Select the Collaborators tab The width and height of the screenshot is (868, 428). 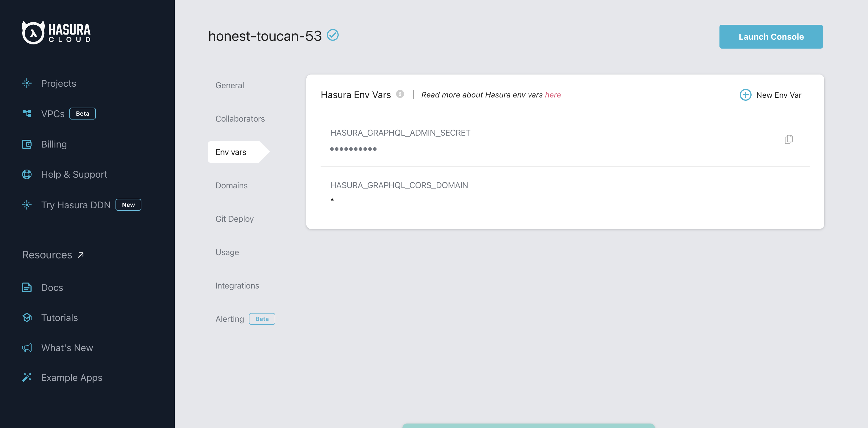point(240,118)
